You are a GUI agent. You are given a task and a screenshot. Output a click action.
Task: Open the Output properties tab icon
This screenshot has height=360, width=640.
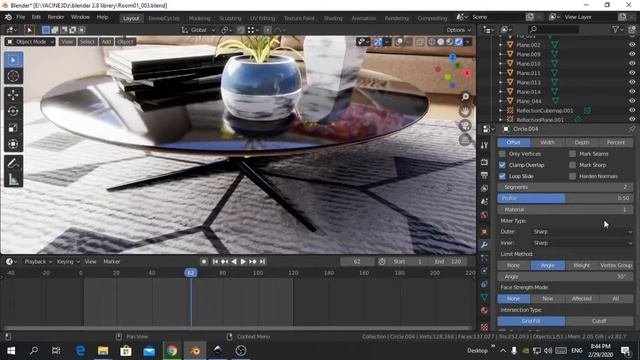click(x=484, y=175)
